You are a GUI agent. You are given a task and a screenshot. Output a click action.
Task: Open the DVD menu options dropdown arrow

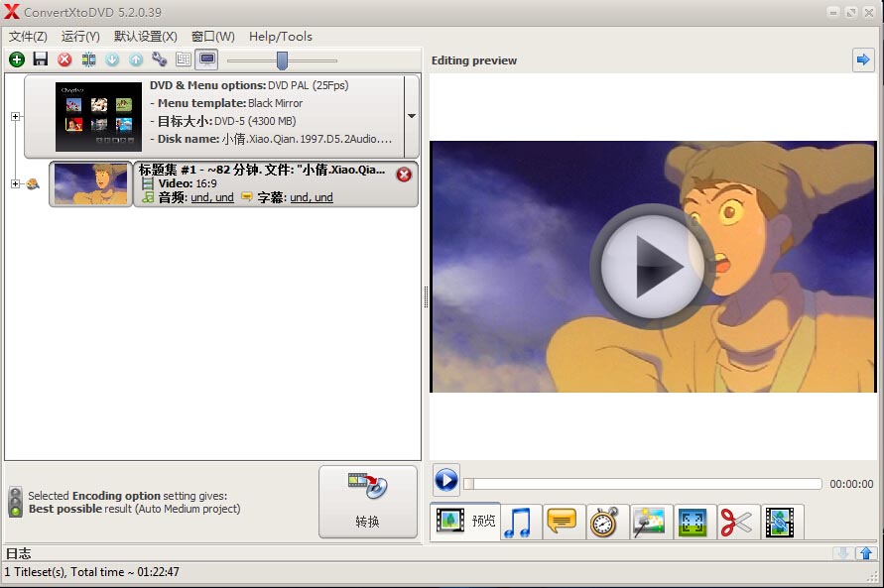(x=412, y=116)
